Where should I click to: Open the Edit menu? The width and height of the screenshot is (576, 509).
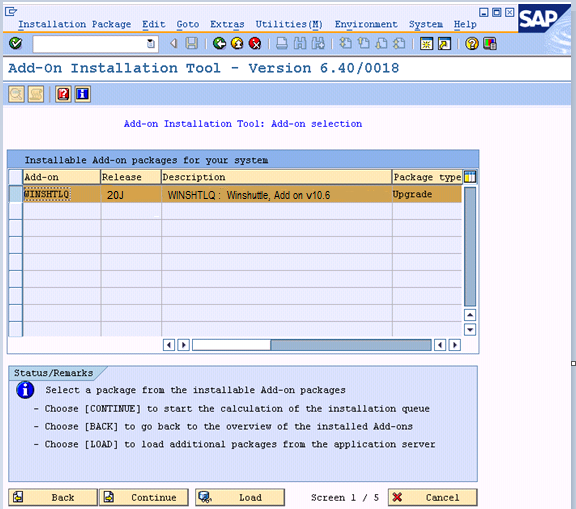(154, 24)
